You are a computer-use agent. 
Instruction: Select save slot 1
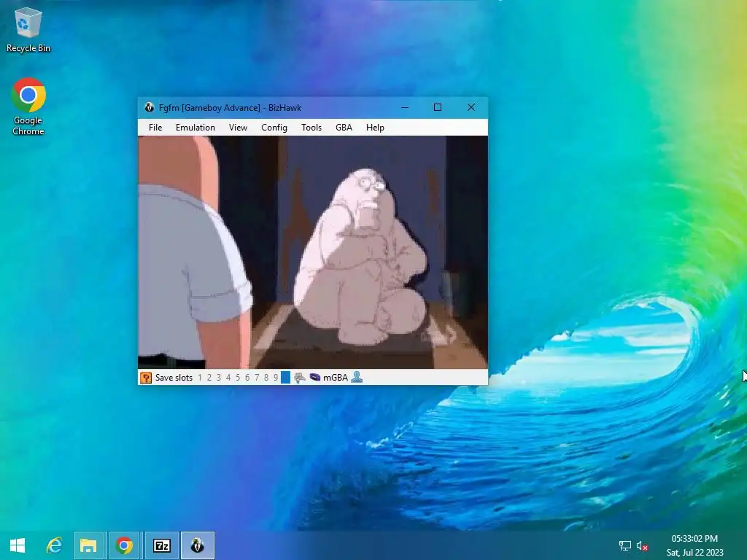[200, 378]
